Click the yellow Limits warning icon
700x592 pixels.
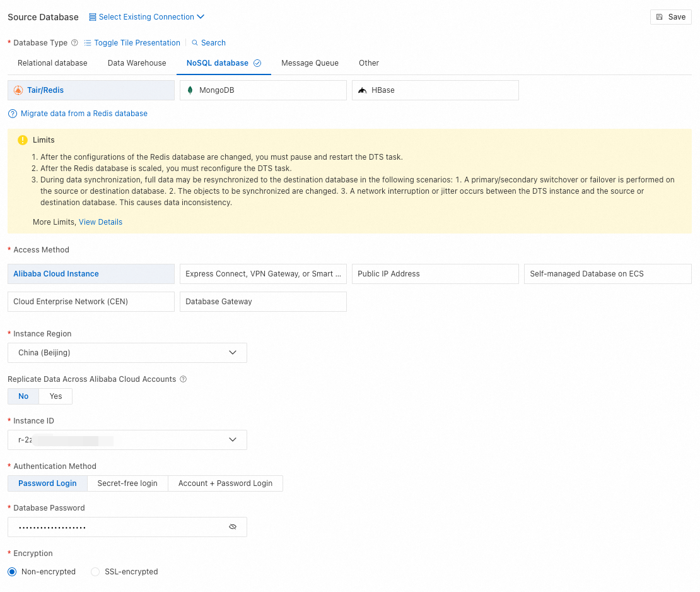tap(22, 140)
